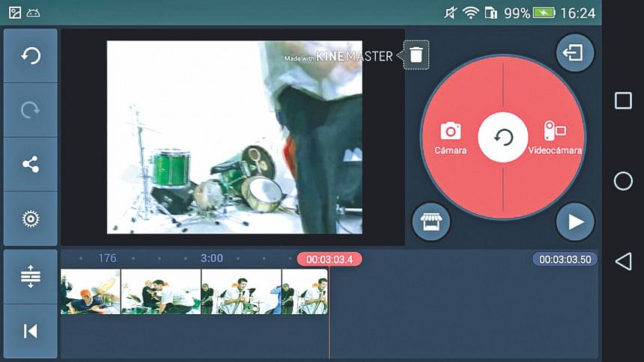Screen dimensions: 644x362
Task: Open the KineMaster asset store
Action: point(431,222)
